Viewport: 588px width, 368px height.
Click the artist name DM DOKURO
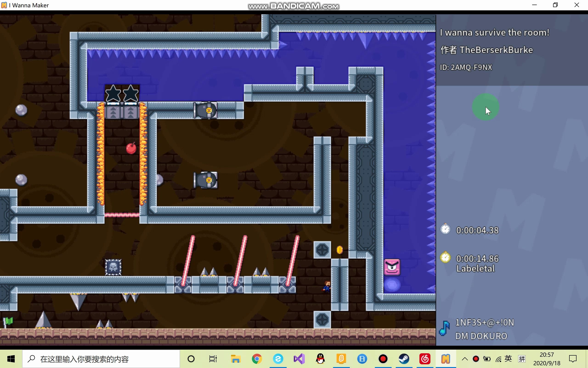click(x=481, y=336)
